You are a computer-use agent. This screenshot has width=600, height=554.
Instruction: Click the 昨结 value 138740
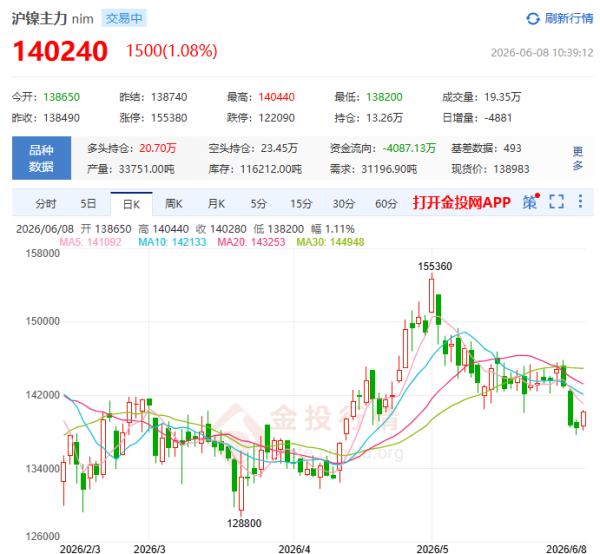coord(169,97)
